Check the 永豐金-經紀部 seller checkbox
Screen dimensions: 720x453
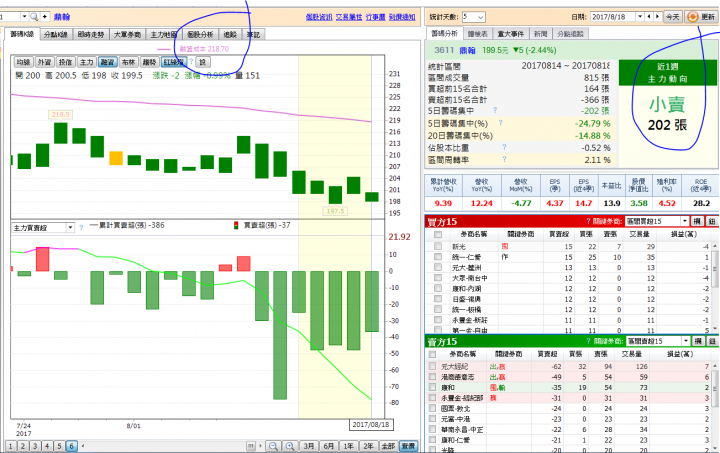tap(432, 398)
